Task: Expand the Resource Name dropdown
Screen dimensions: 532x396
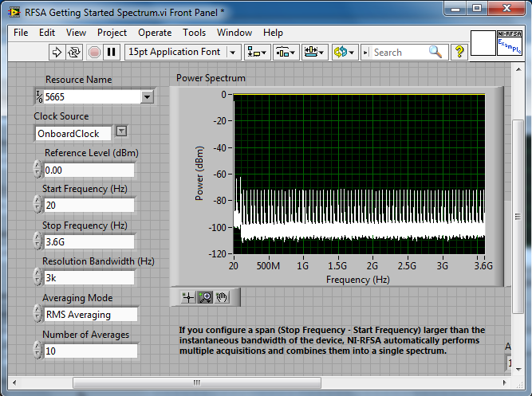Action: (147, 97)
